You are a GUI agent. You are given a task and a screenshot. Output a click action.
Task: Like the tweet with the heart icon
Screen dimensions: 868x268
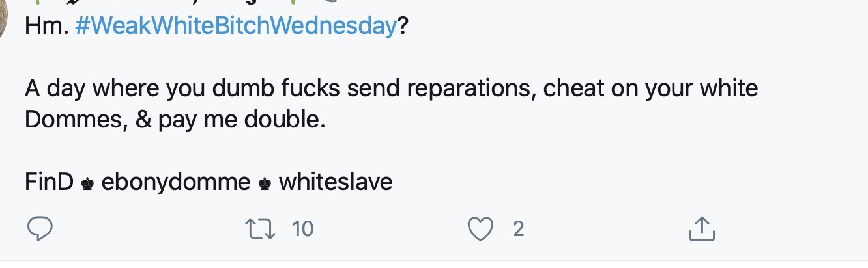pyautogui.click(x=481, y=228)
